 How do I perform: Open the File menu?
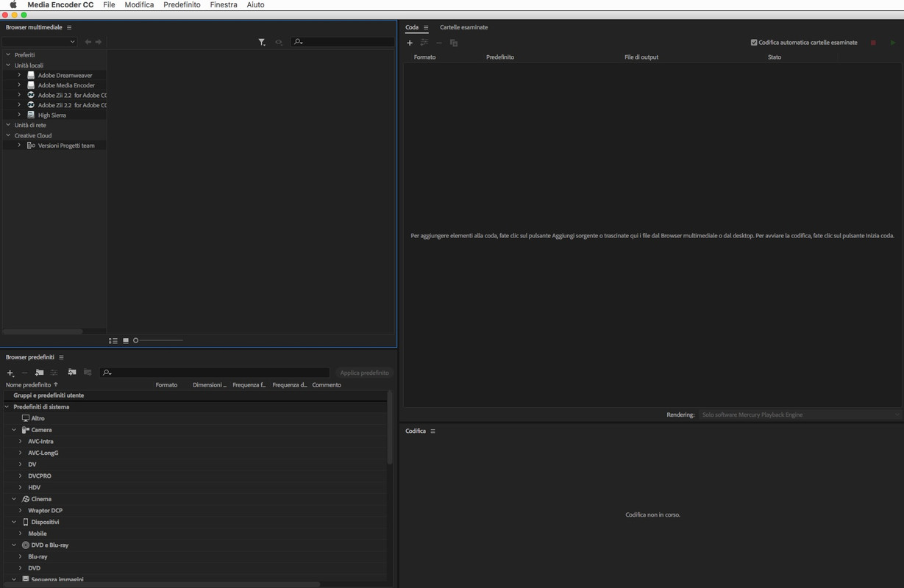109,4
